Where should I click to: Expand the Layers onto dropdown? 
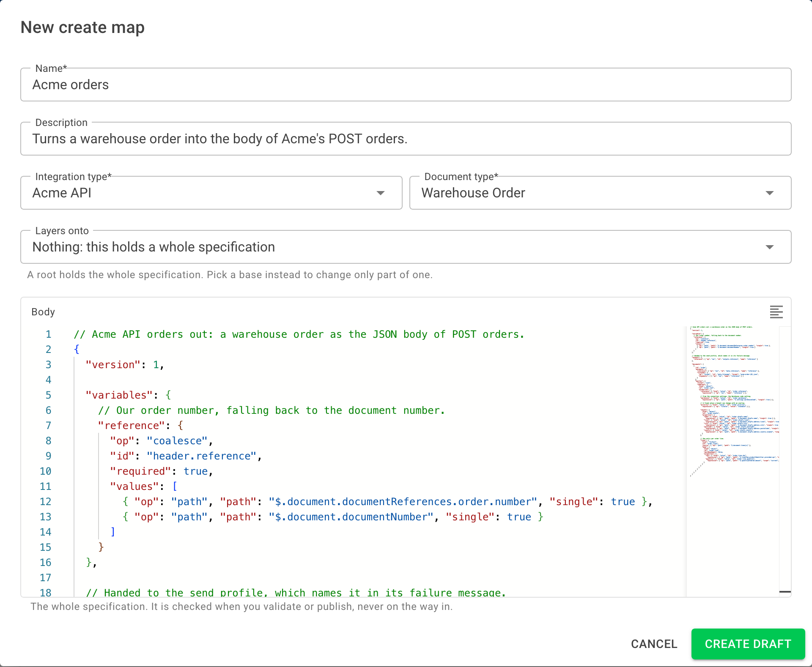406,247
